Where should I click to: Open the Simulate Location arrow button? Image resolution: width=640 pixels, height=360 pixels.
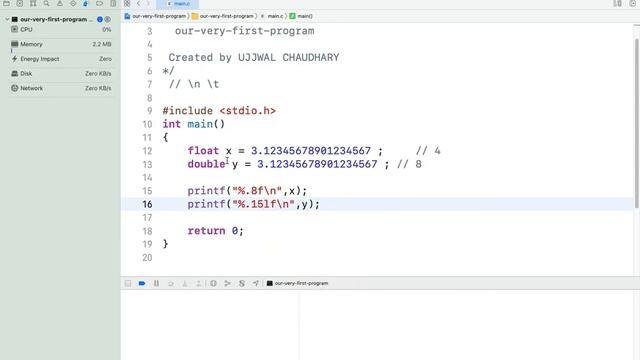(256, 283)
